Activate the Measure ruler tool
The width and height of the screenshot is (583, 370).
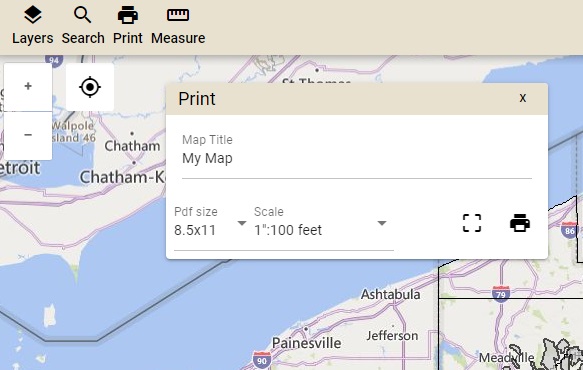[x=178, y=15]
